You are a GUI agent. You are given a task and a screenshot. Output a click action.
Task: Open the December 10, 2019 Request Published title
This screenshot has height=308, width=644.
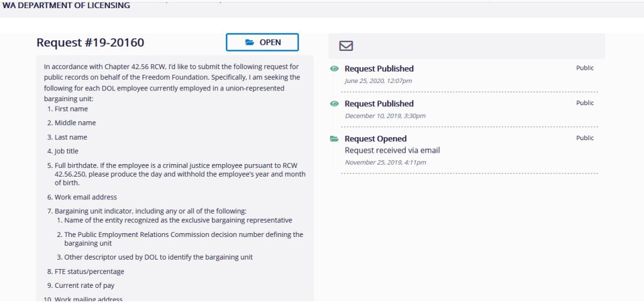(x=379, y=104)
